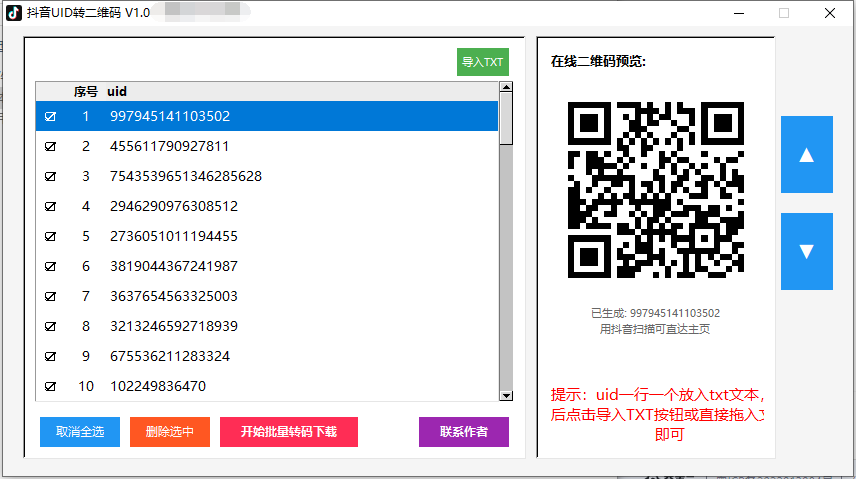The image size is (856, 479).
Task: Click the 取消全选 button
Action: pos(80,432)
